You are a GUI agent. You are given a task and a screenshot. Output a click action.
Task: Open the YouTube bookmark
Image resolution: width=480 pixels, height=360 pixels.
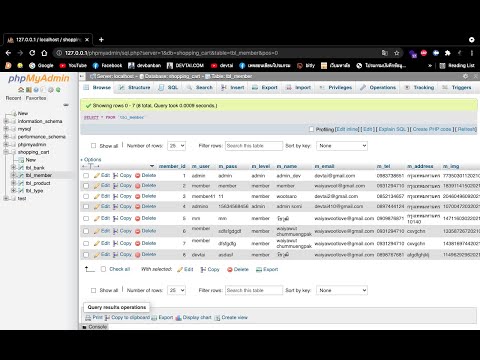73,65
